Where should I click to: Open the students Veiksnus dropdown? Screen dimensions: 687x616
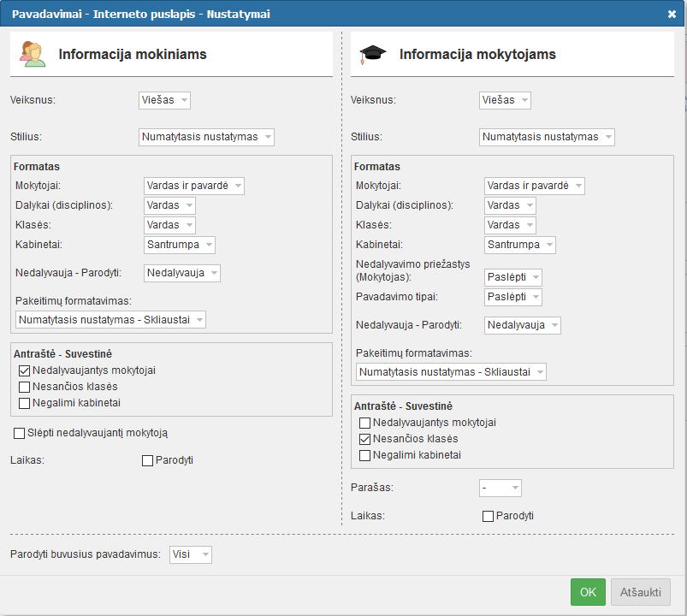coord(164,100)
